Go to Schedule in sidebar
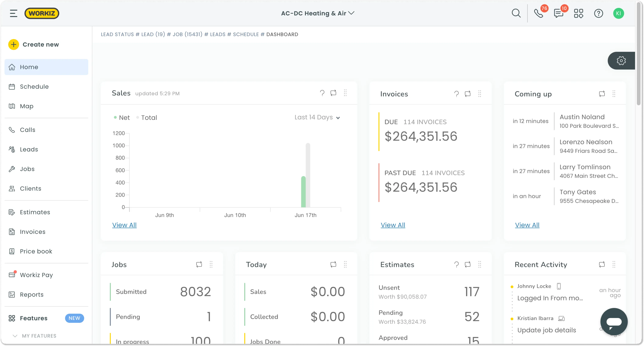 point(34,86)
